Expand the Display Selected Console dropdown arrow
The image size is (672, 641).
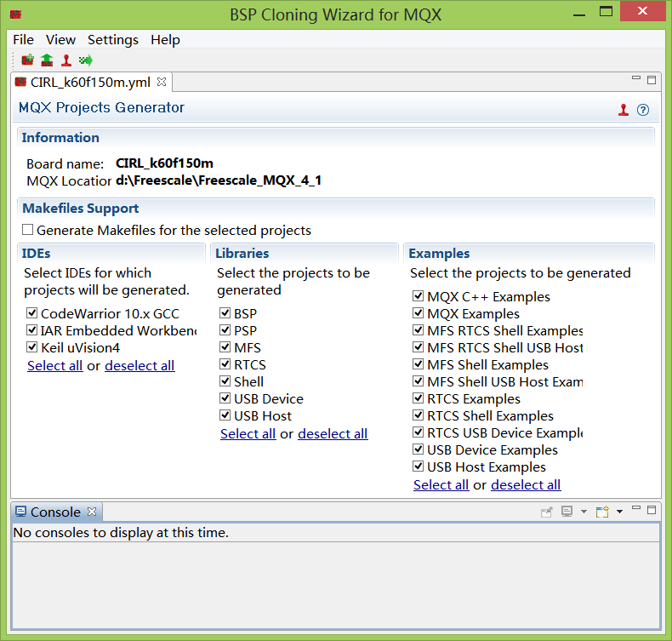tap(584, 512)
